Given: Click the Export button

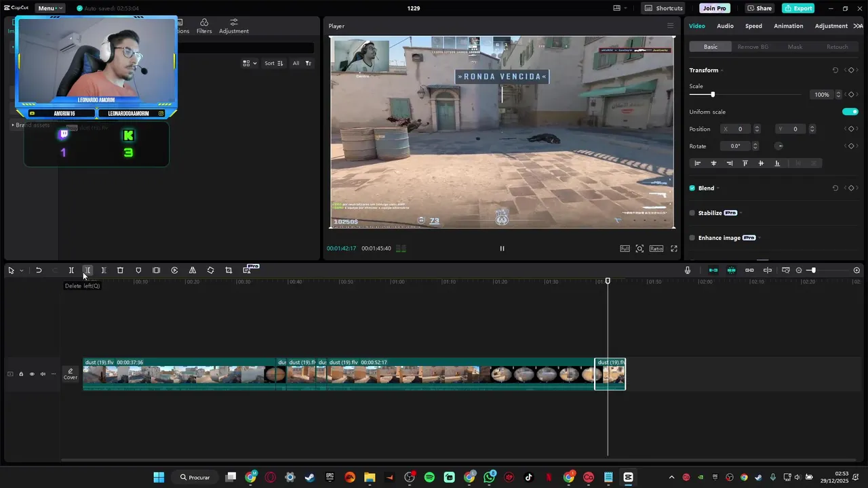Looking at the screenshot, I should click(798, 8).
